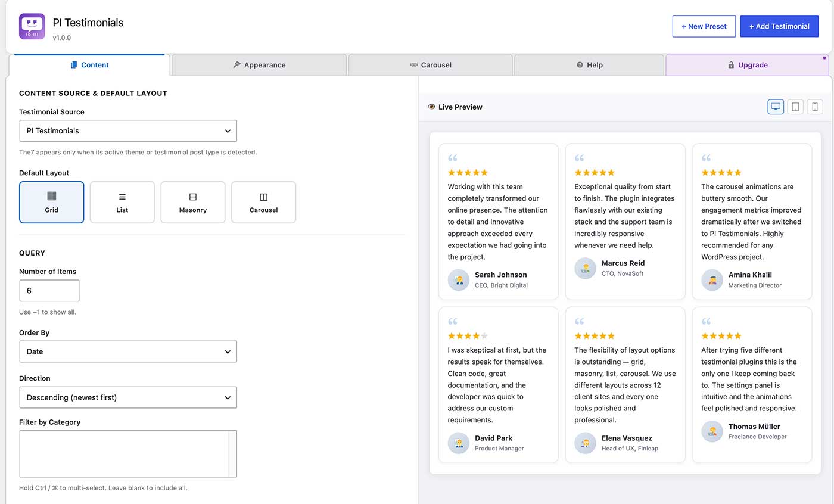Viewport: 834px width, 504px height.
Task: Click the 'PI Testimonials' page title
Action: (88, 23)
